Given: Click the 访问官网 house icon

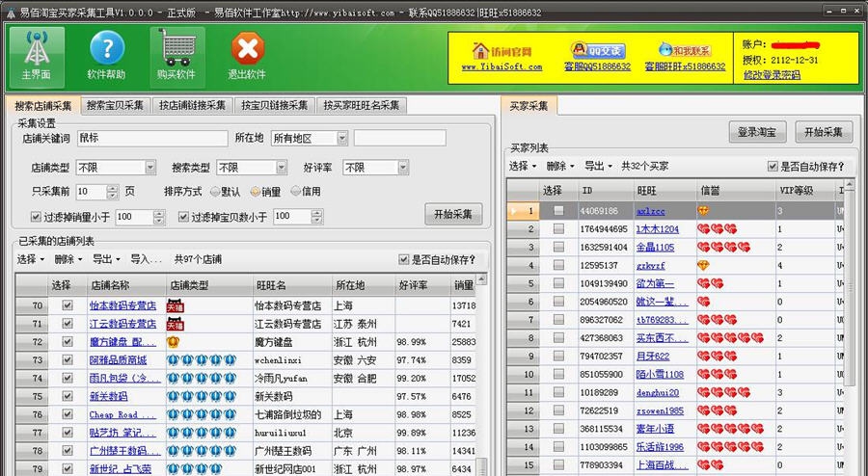Looking at the screenshot, I should [x=480, y=51].
